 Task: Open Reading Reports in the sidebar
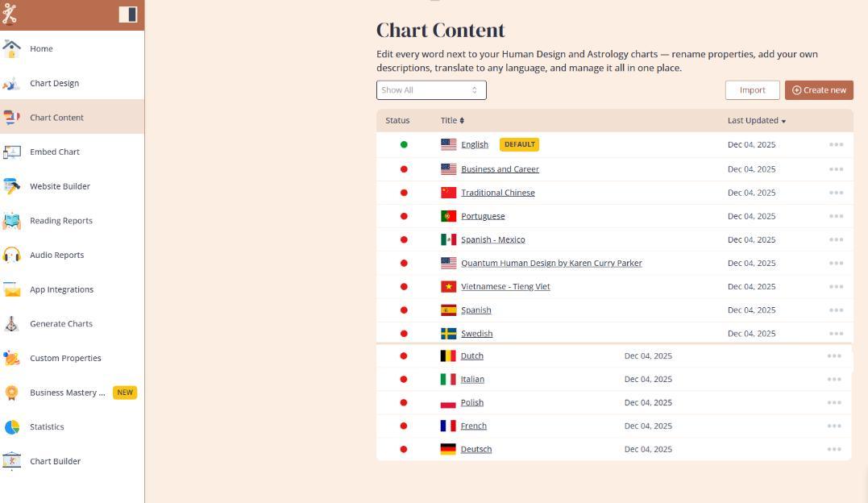pos(61,221)
